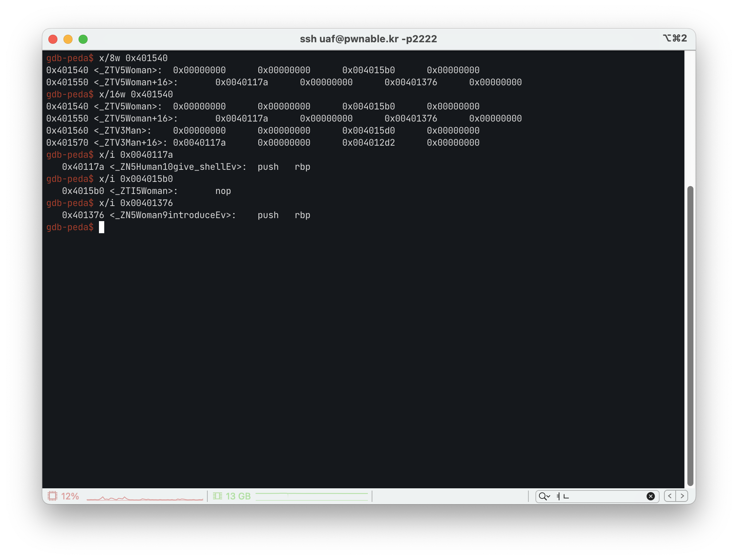Click the 12% CPU status label
This screenshot has width=738, height=560.
pyautogui.click(x=70, y=496)
